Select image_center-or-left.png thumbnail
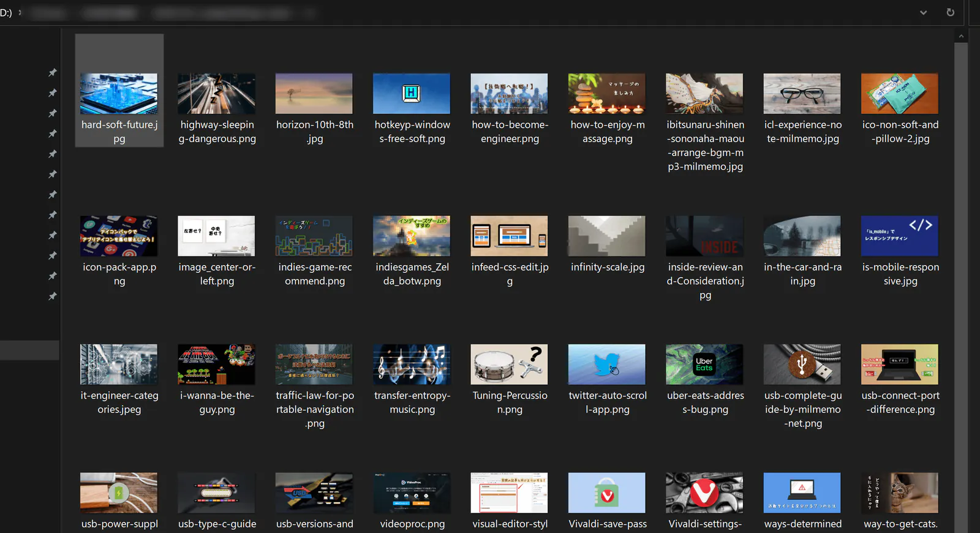This screenshot has width=980, height=533. (x=216, y=236)
